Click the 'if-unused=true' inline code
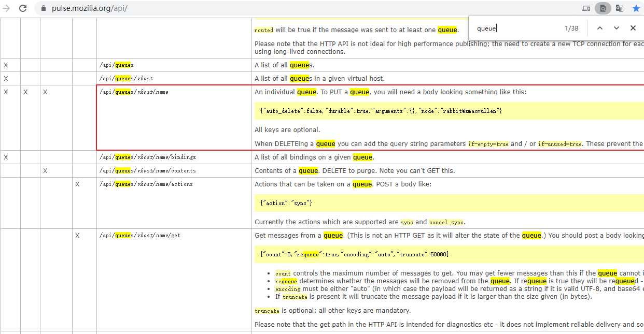 (x=560, y=144)
